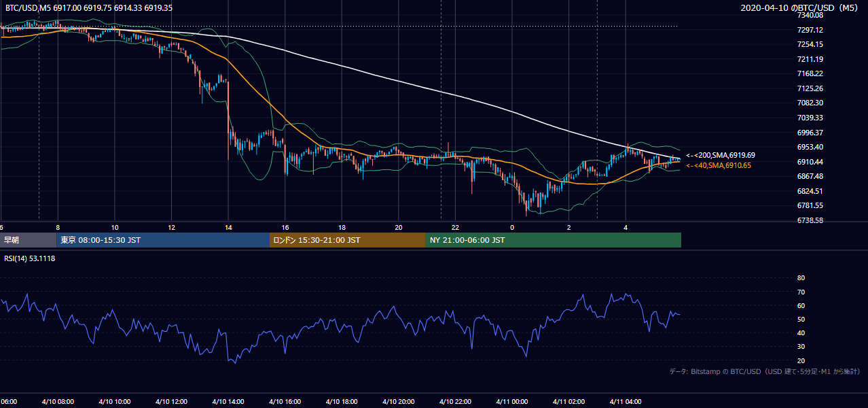Image resolution: width=868 pixels, height=408 pixels.
Task: Click hour tick '0' under price chart
Action: 512,227
